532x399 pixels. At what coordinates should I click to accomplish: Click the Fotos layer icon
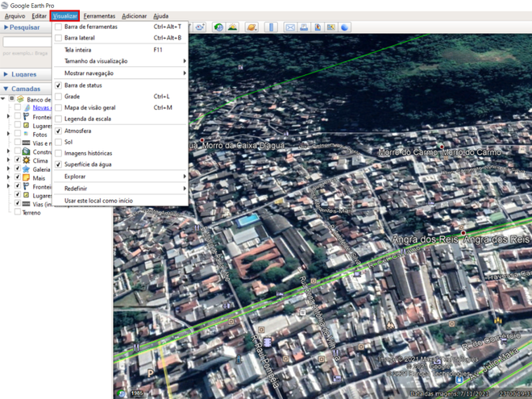[x=26, y=134]
